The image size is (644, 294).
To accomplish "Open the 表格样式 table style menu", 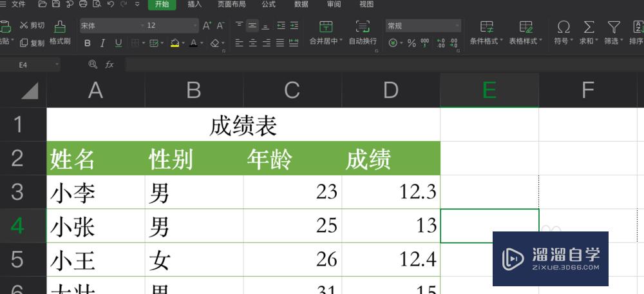I will pyautogui.click(x=526, y=34).
